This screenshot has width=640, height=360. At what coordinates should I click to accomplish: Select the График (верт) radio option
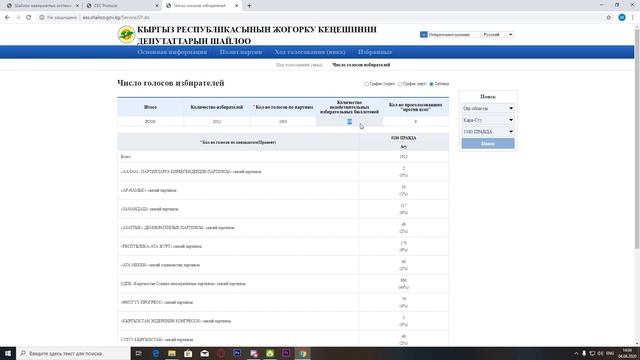click(400, 84)
